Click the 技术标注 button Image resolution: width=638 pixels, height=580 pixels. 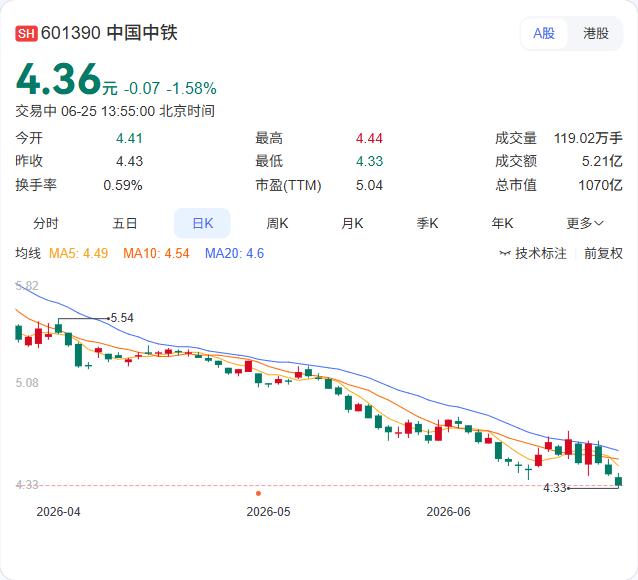pyautogui.click(x=533, y=254)
